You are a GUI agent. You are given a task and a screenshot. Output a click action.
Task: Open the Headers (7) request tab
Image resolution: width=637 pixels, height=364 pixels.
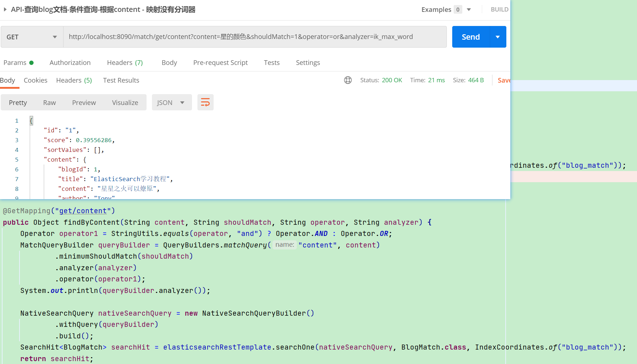click(125, 62)
